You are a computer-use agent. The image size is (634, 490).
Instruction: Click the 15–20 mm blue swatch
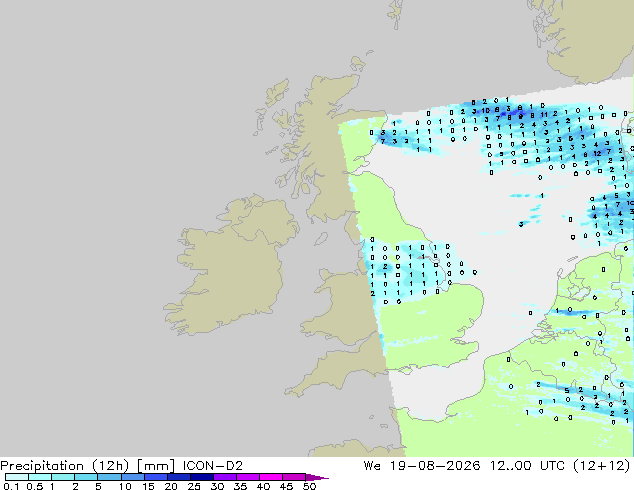156,477
